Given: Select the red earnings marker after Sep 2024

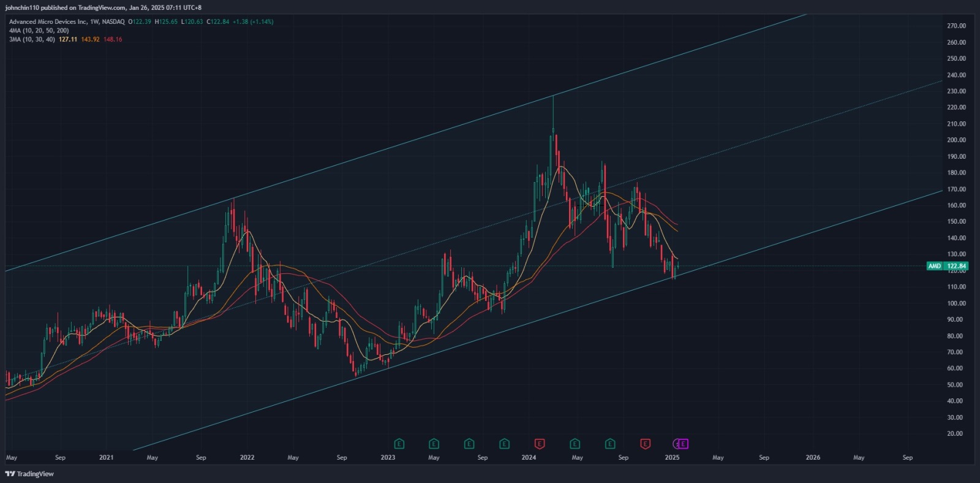Looking at the screenshot, I should point(645,443).
